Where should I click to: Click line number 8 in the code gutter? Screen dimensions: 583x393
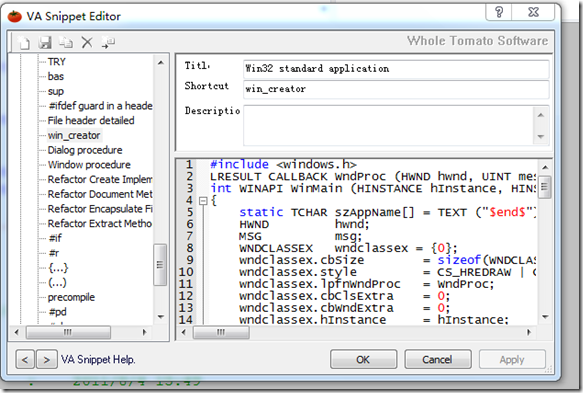click(190, 248)
